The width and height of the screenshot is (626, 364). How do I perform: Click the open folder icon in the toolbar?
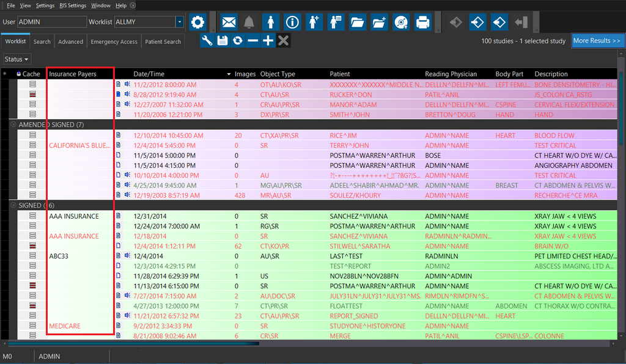pyautogui.click(x=358, y=23)
